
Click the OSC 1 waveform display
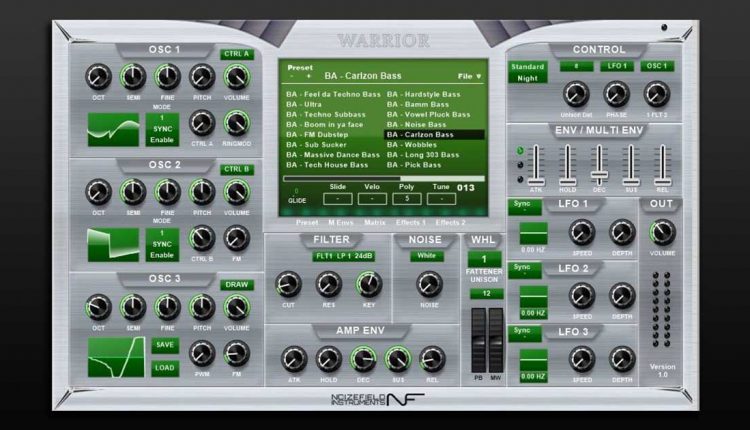tap(113, 130)
